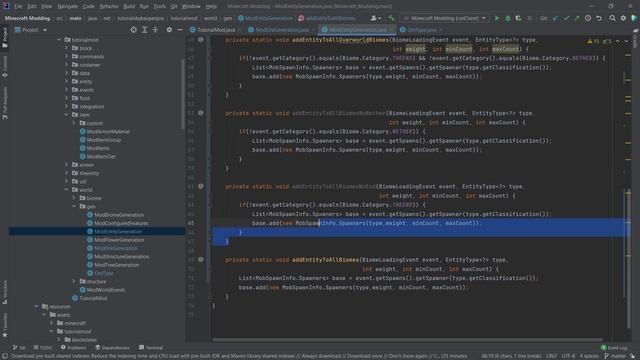Image resolution: width=640 pixels, height=360 pixels.
Task: Open the TODO tool window
Action: [43, 348]
